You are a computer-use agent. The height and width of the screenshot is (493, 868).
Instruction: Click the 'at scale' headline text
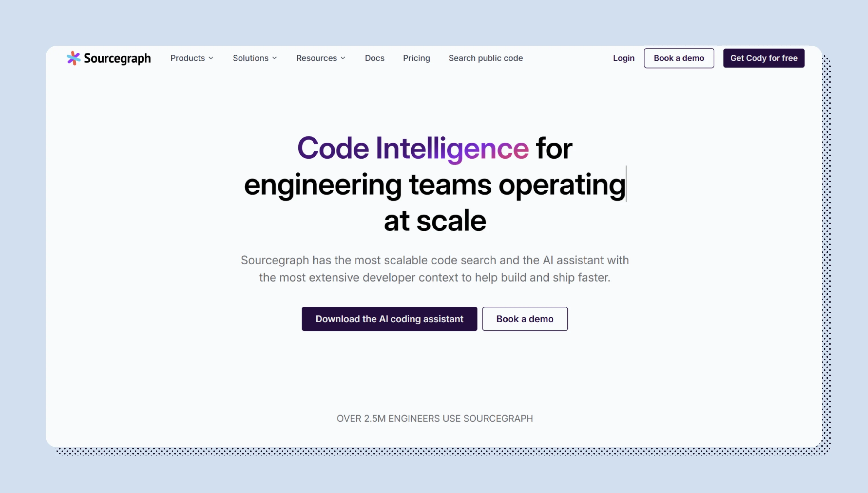435,221
